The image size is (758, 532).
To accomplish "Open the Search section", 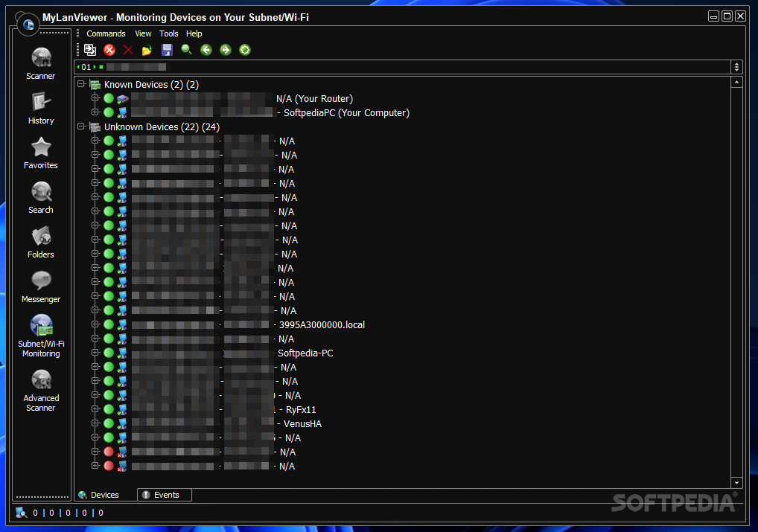I will tap(41, 198).
